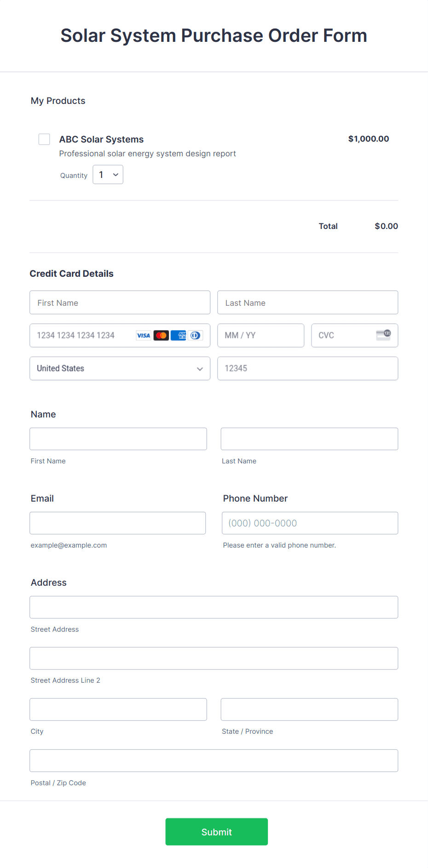The height and width of the screenshot is (868, 428).
Task: Click the ABC Solar Systems product title
Action: pyautogui.click(x=101, y=139)
